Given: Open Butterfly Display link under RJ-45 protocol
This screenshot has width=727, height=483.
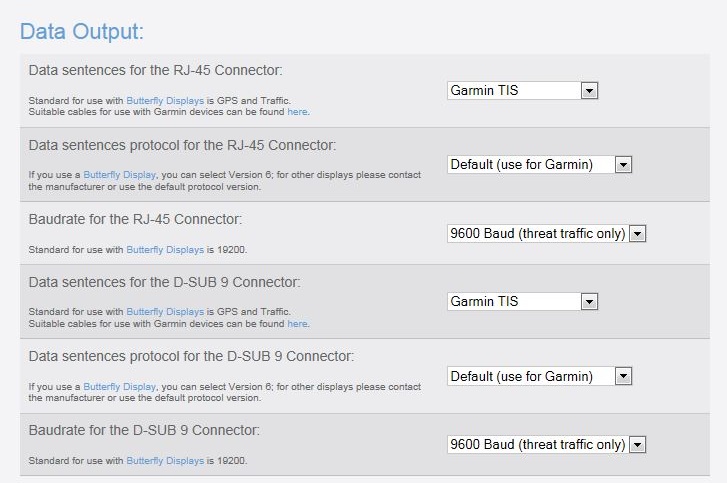Looking at the screenshot, I should coord(120,175).
